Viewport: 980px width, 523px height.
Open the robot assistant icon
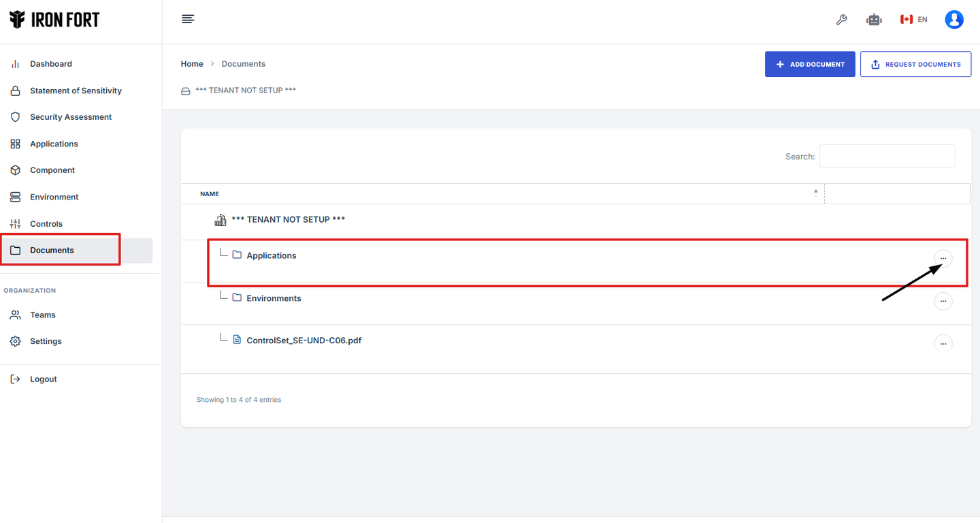click(874, 20)
